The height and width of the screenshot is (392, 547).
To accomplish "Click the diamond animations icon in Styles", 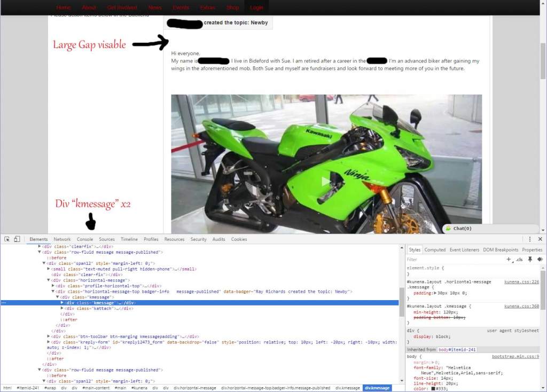I will point(540,259).
